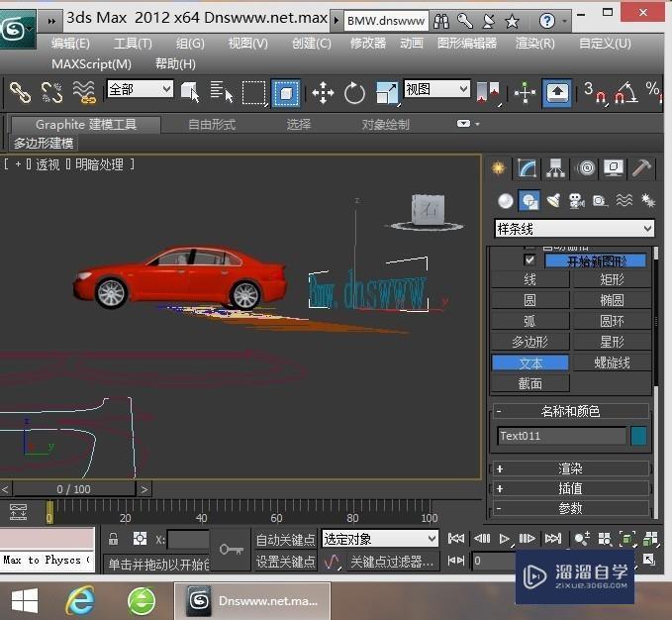The width and height of the screenshot is (672, 620).
Task: Open the 样条线 shape type dropdown
Action: [574, 229]
